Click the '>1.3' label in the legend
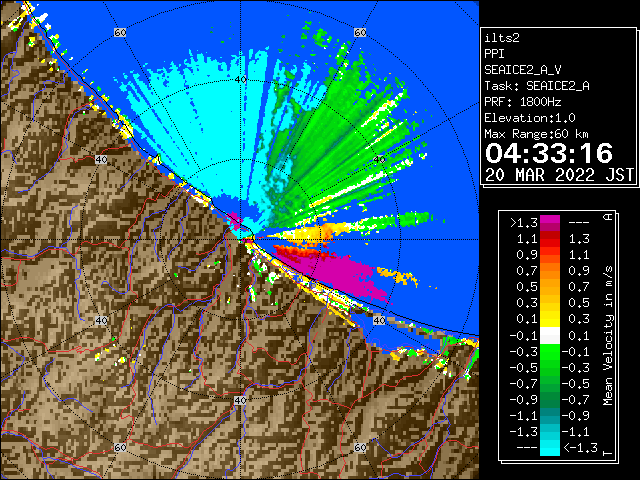640x480 pixels. pyautogui.click(x=524, y=223)
